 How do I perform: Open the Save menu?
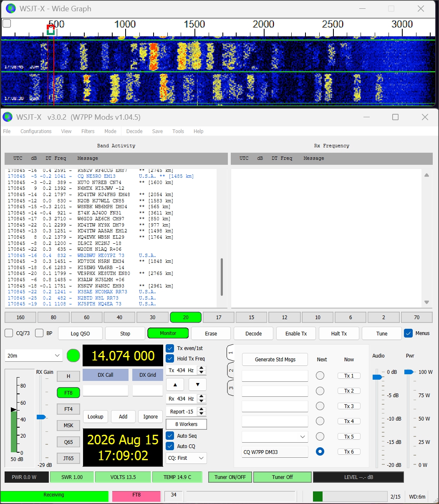pyautogui.click(x=157, y=131)
